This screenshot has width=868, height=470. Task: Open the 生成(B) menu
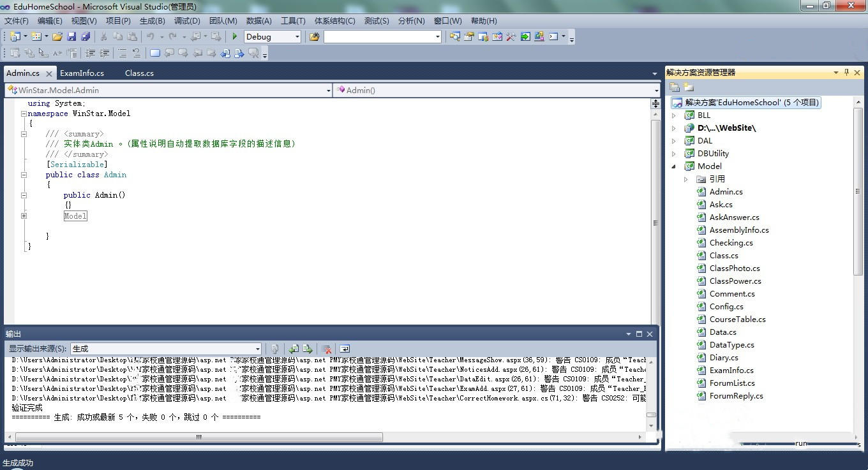[x=152, y=20]
